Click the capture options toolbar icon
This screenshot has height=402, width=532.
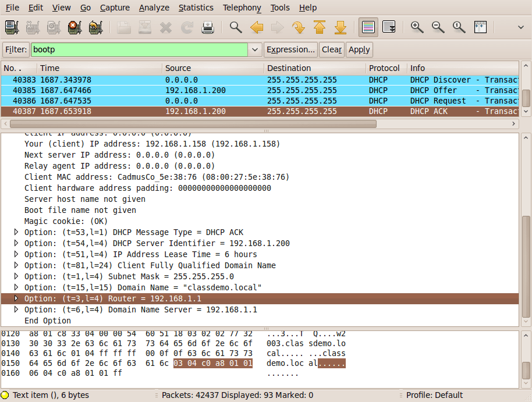point(33,27)
